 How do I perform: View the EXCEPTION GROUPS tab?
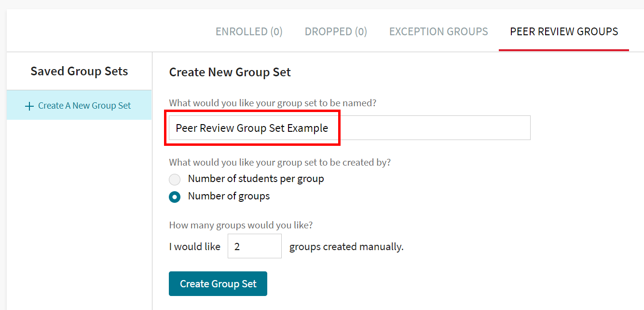click(438, 31)
